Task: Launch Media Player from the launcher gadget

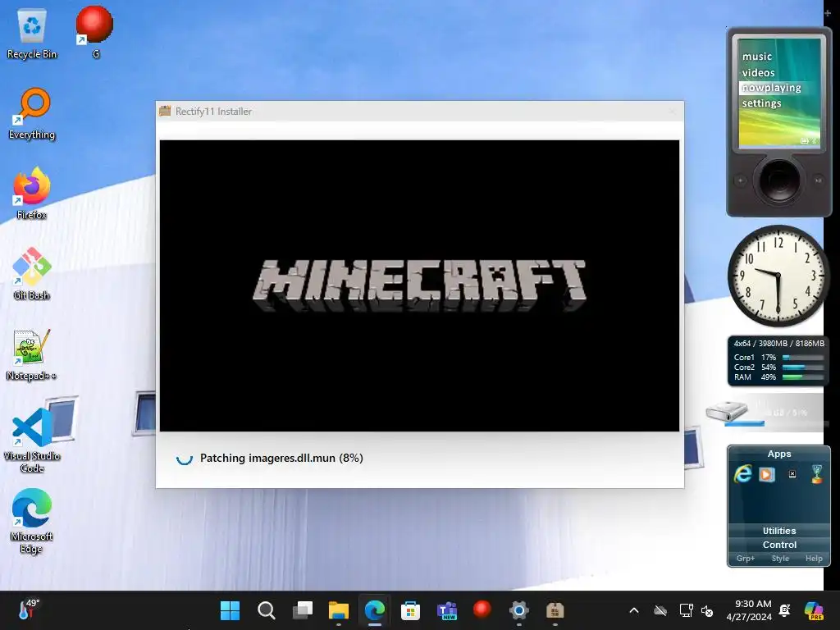Action: click(767, 475)
